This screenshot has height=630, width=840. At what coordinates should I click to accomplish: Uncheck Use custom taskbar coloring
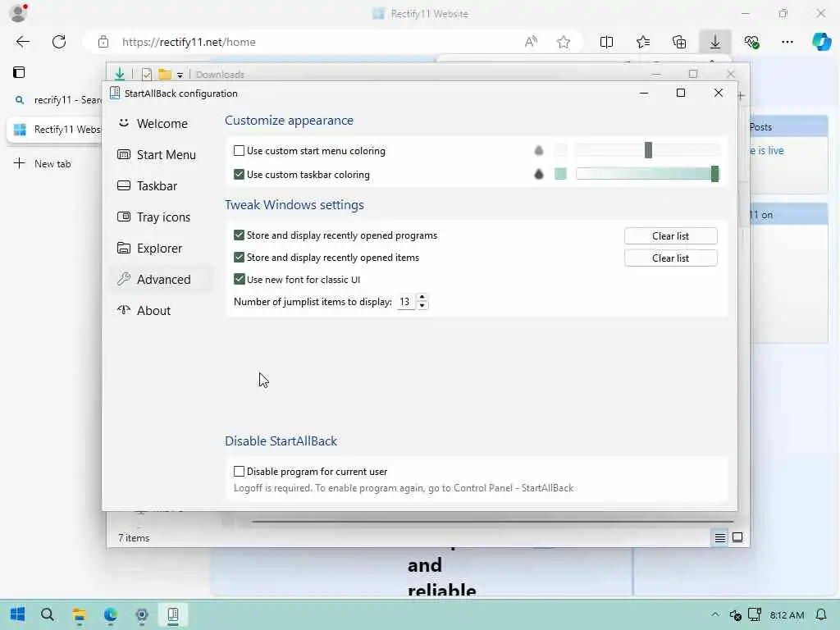pos(239,174)
